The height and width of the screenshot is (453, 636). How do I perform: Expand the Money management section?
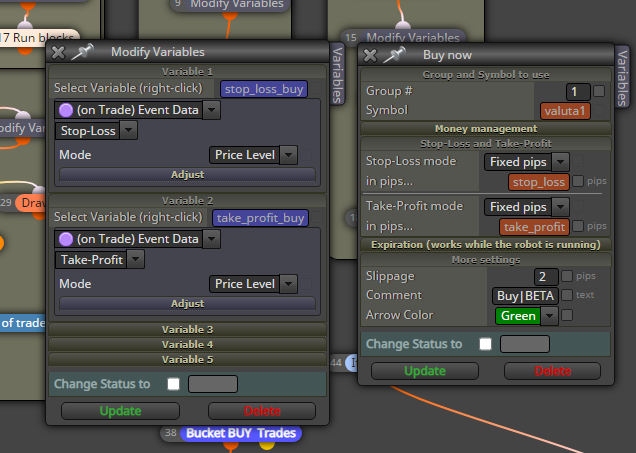[486, 129]
